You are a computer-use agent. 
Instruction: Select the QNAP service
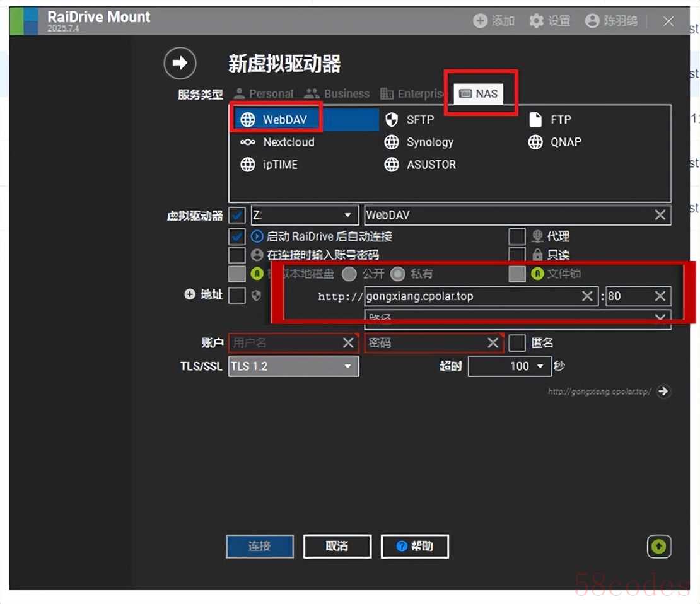point(555,142)
